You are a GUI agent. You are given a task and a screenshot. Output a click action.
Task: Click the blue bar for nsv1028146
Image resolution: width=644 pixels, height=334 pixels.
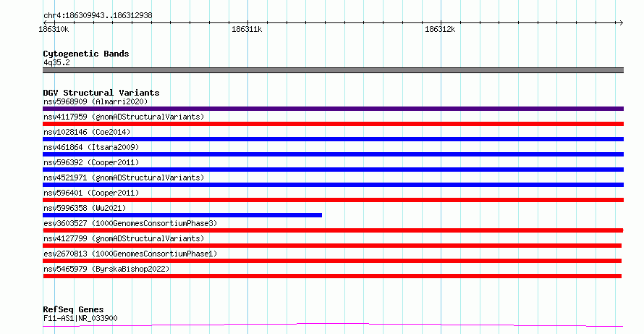click(x=333, y=139)
